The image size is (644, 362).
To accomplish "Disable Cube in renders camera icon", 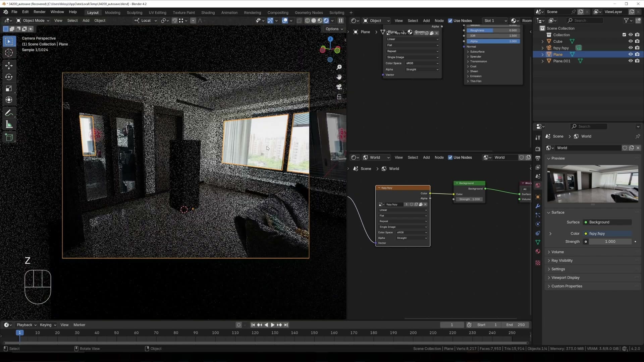I will [x=637, y=41].
